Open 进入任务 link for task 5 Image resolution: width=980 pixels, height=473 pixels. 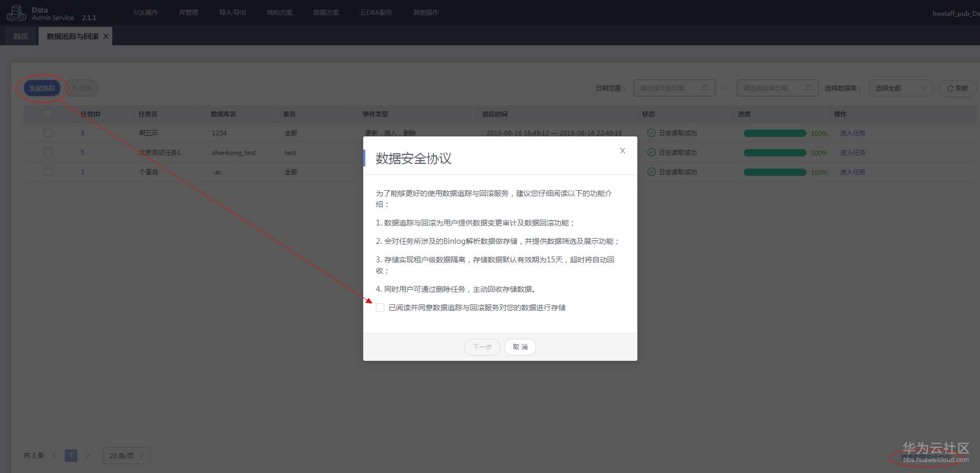[x=852, y=153]
